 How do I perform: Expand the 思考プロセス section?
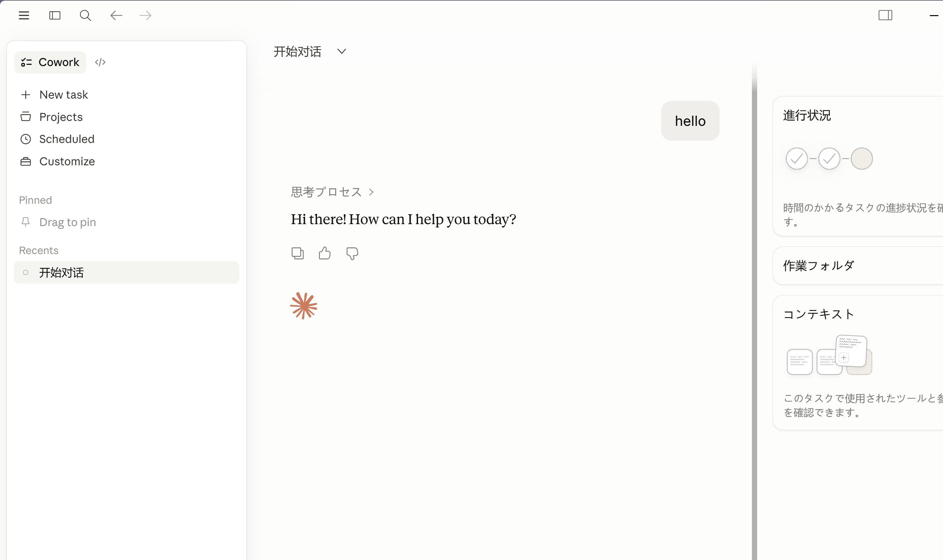click(332, 192)
